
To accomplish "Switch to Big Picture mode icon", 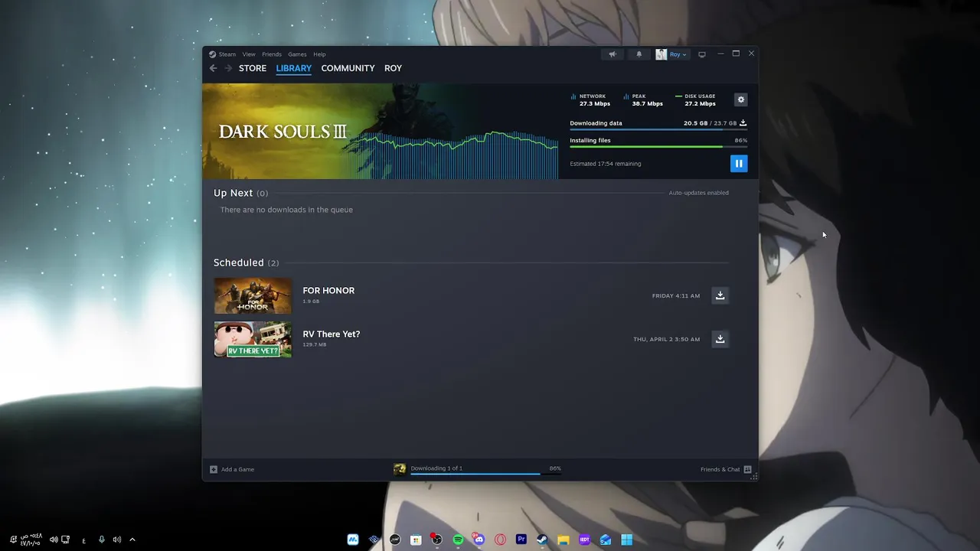I will pyautogui.click(x=701, y=54).
